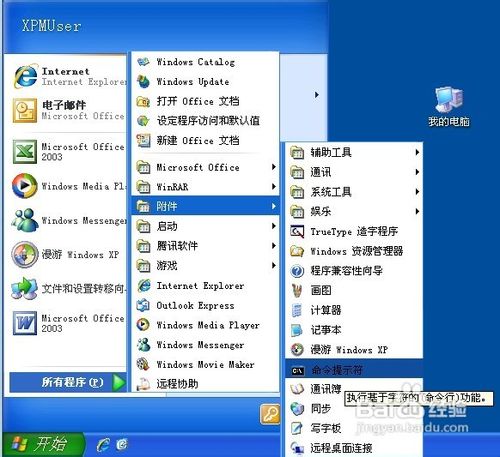Open Windows 资源管理器 icon

coord(297,251)
